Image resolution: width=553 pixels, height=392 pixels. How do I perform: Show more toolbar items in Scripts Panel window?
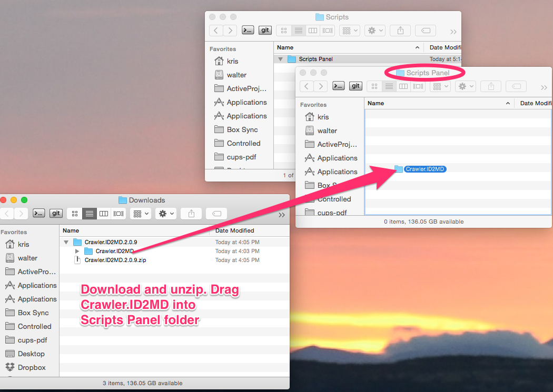(x=544, y=87)
